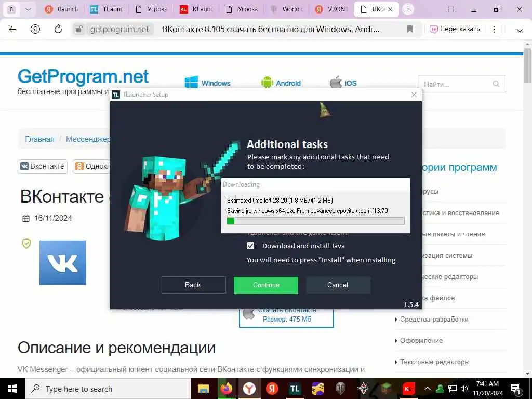Viewport: 532px width, 399px height.
Task: Click the site lock icon in the address bar
Action: [79, 30]
